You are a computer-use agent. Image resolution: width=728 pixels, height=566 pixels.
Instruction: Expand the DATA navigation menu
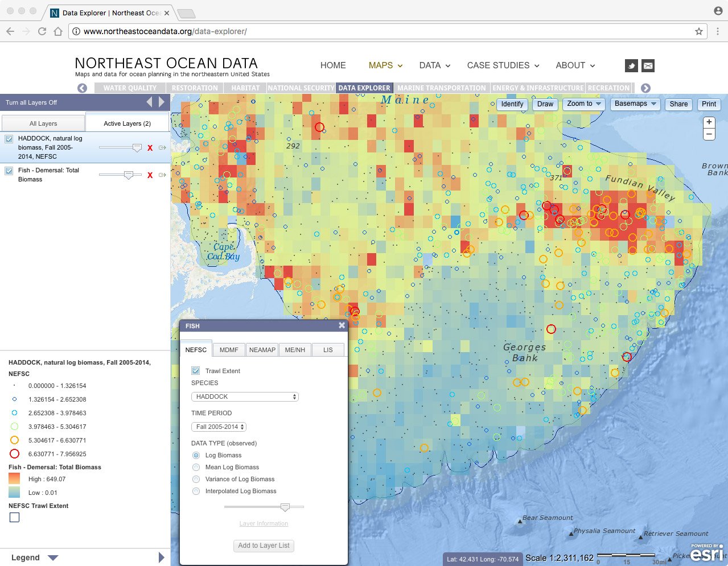(435, 65)
